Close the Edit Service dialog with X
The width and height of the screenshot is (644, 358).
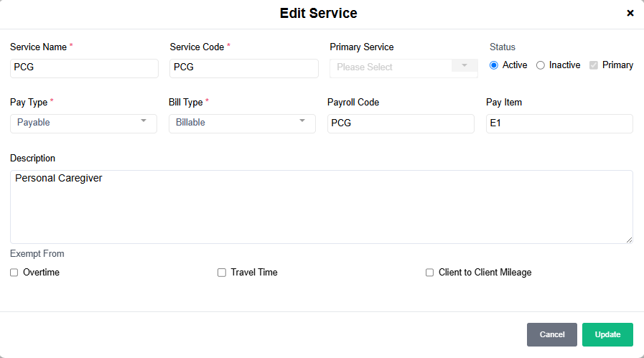(630, 13)
